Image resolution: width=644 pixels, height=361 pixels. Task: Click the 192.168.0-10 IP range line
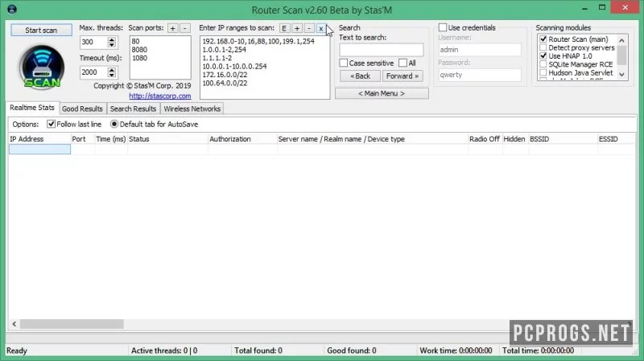pyautogui.click(x=258, y=42)
